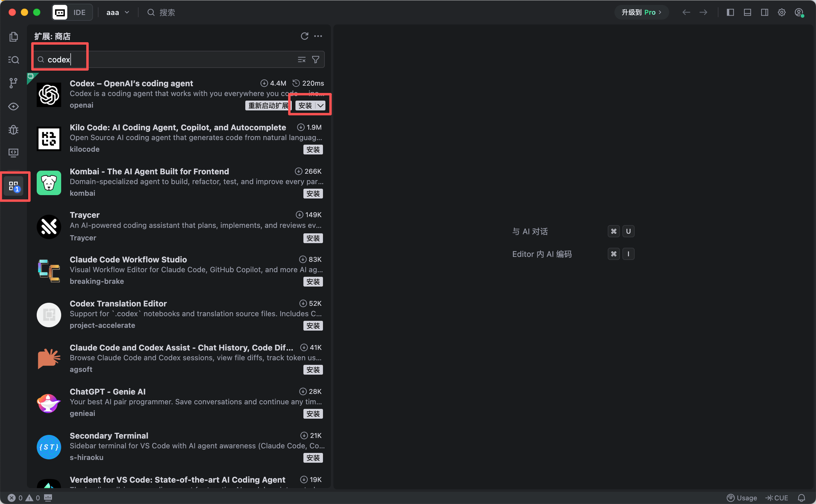
Task: Open the monitor code icon in activity bar
Action: 13,153
